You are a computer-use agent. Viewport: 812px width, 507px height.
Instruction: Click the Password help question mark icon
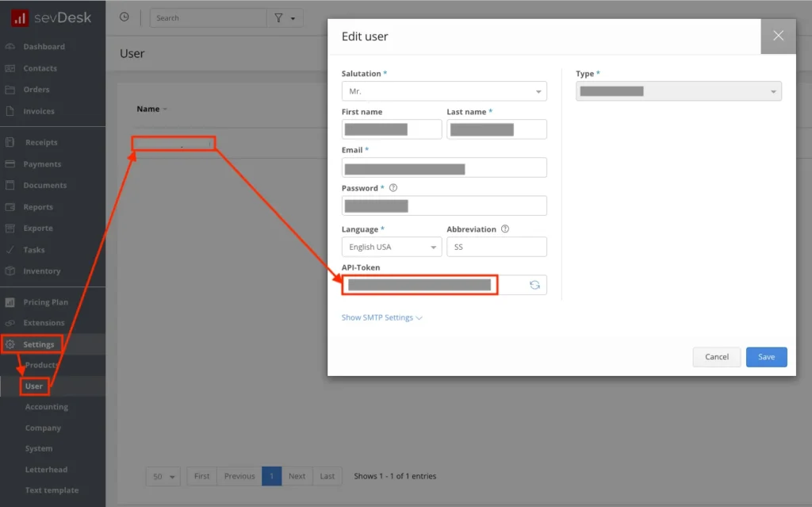(x=393, y=188)
